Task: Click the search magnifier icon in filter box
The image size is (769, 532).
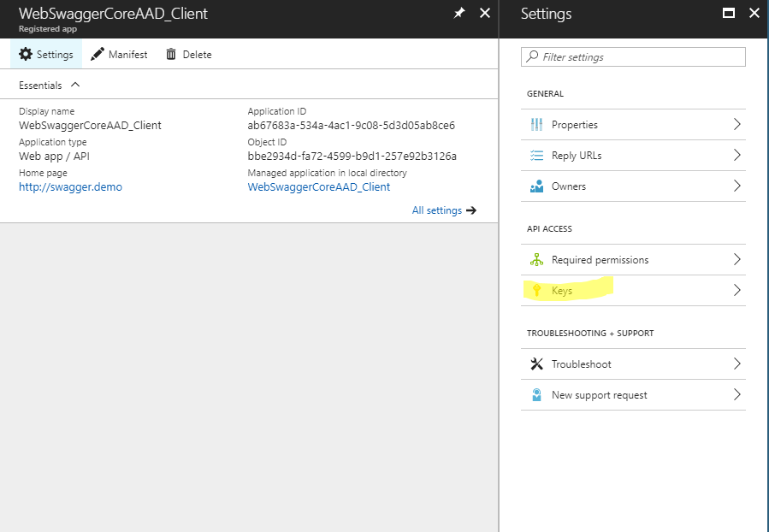Action: [x=532, y=56]
